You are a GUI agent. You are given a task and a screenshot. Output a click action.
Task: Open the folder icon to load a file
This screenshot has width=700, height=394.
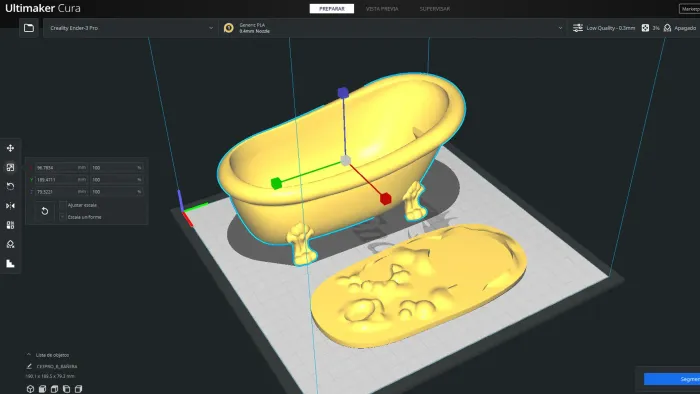point(29,28)
